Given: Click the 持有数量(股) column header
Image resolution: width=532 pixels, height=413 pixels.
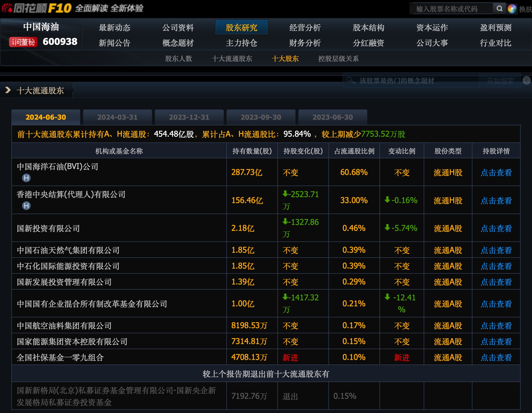Looking at the screenshot, I should [x=252, y=151].
